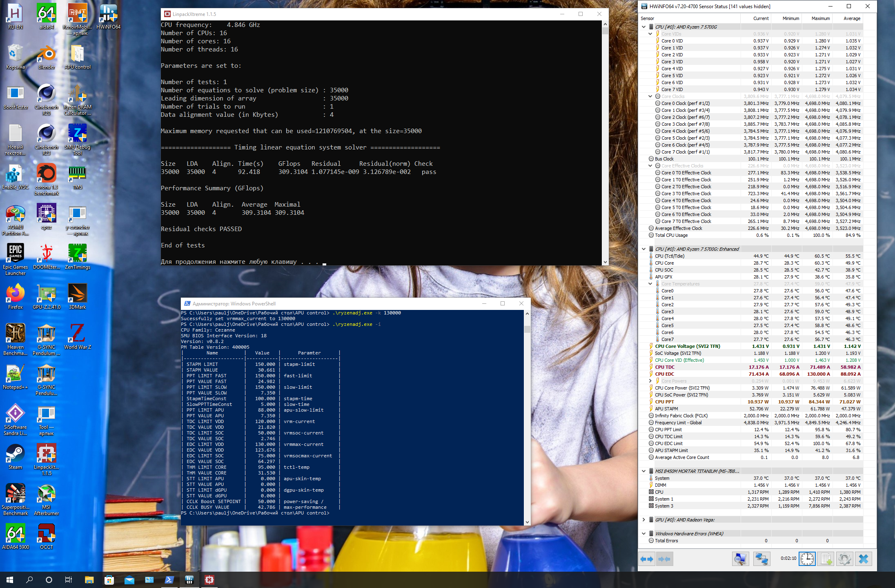Click the log file with plus icon
Viewport: 895px width, 588px height.
coord(826,559)
